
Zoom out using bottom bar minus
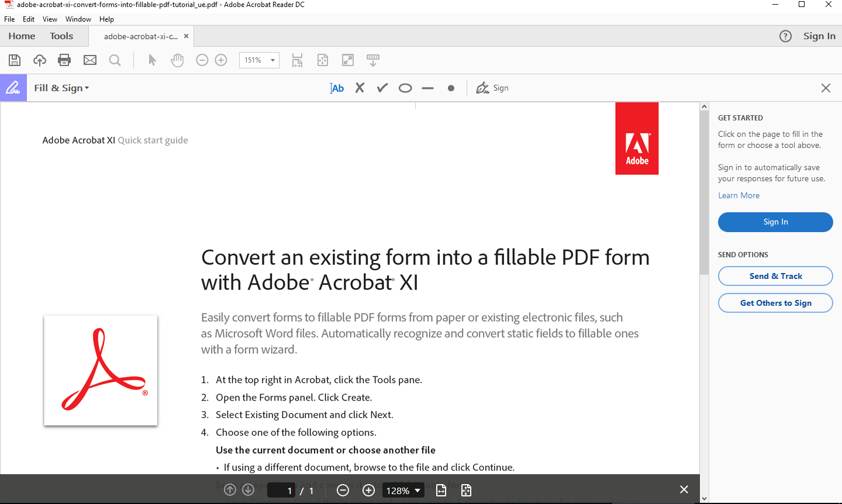tap(343, 491)
